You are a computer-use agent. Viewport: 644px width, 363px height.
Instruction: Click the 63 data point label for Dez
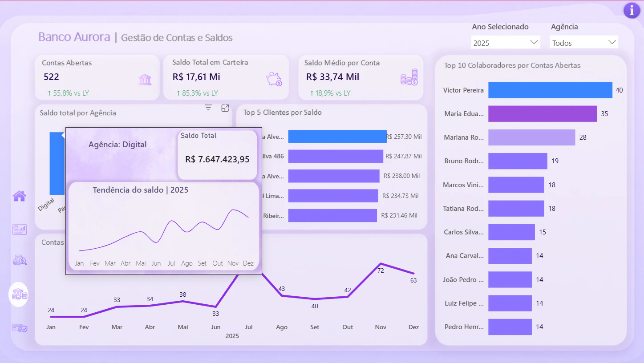pos(413,280)
